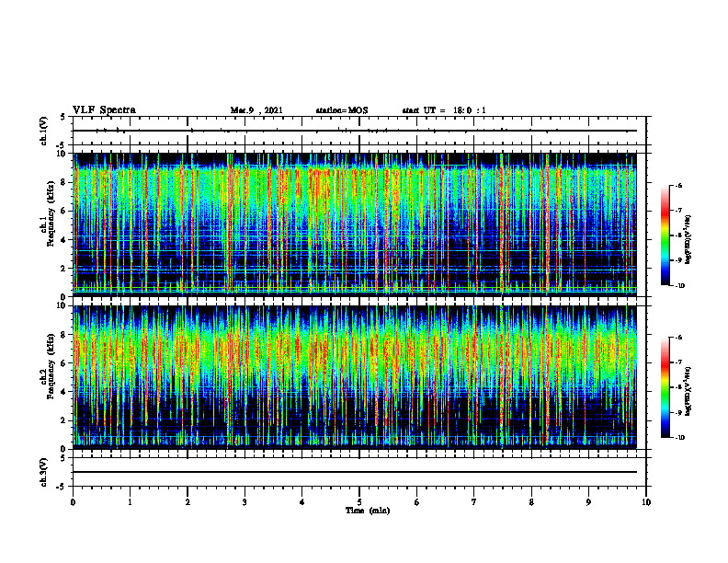Click the "Time (min)" axis label
This screenshot has height=563, width=728.
(368, 511)
